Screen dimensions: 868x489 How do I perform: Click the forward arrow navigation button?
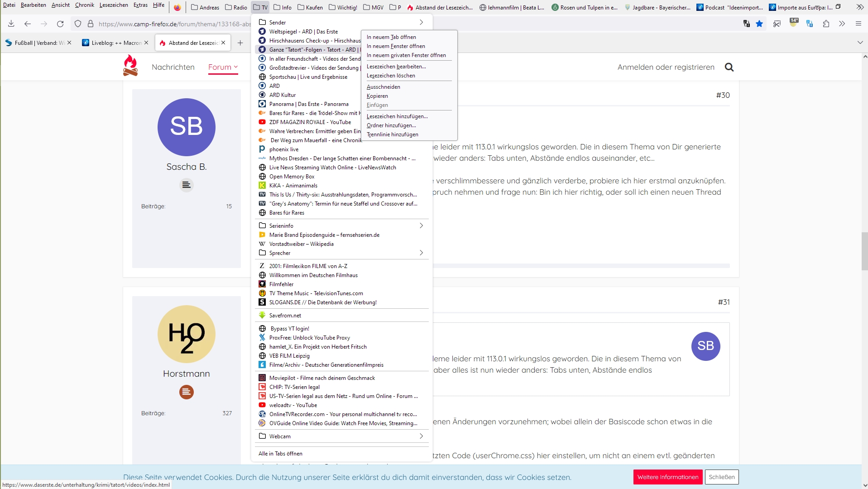44,24
